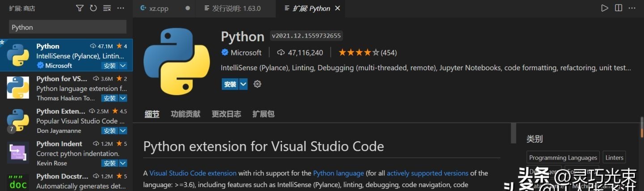This screenshot has width=644, height=191.
Task: Expand install options for Python for VSCode
Action: [123, 98]
